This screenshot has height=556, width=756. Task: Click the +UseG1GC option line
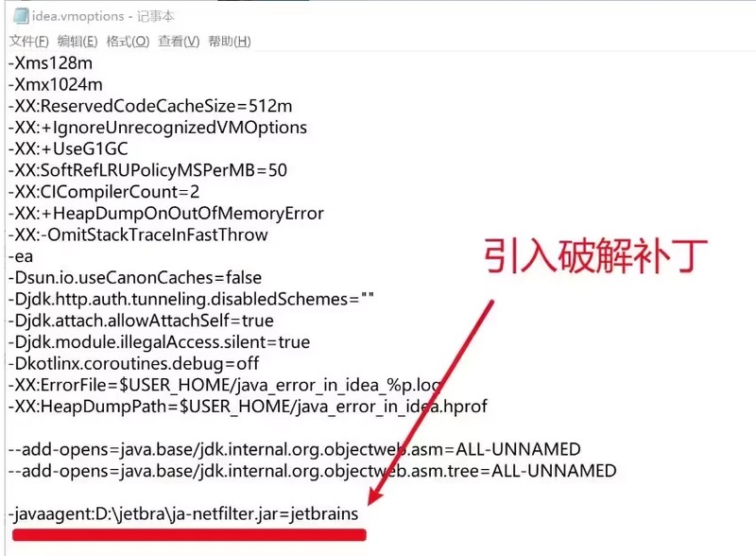(68, 148)
